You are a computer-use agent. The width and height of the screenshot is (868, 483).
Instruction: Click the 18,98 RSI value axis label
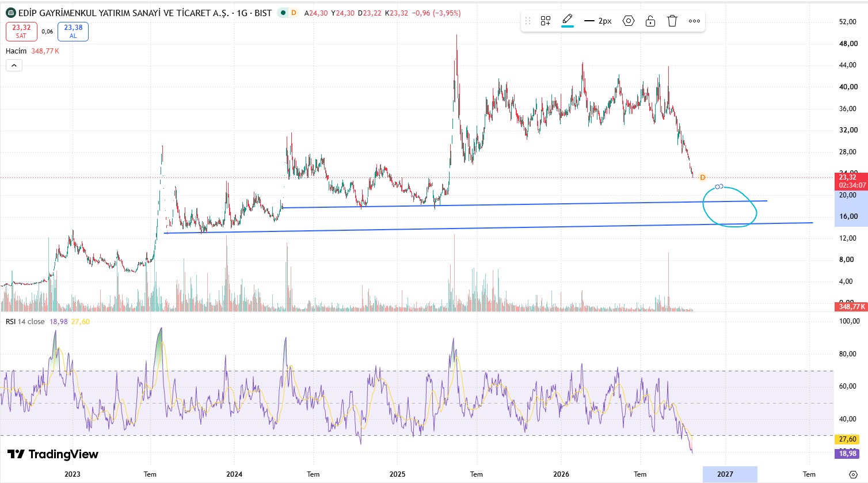pos(848,454)
